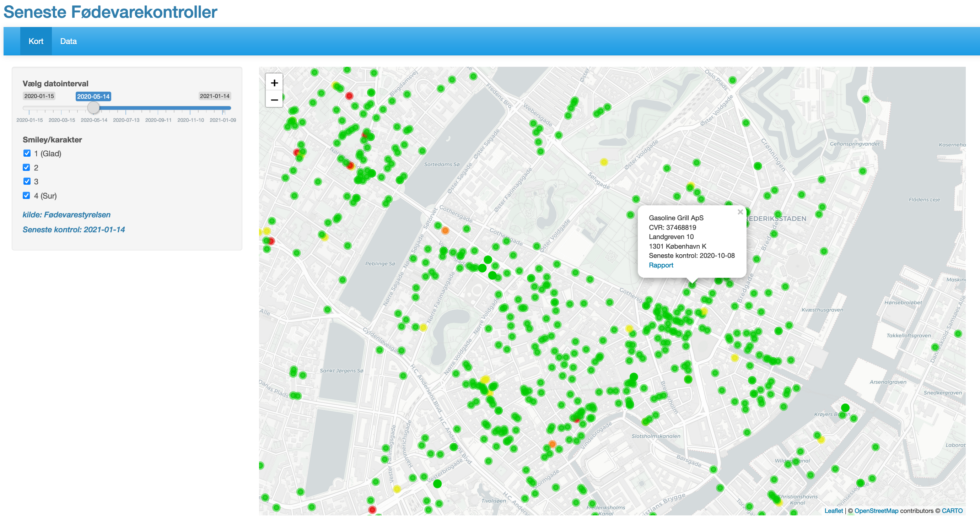Disable the 4 (Sur) checkbox
980x525 pixels.
[27, 196]
